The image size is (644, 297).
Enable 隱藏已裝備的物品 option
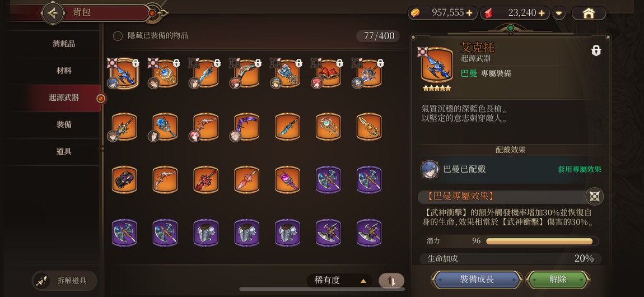pos(118,36)
